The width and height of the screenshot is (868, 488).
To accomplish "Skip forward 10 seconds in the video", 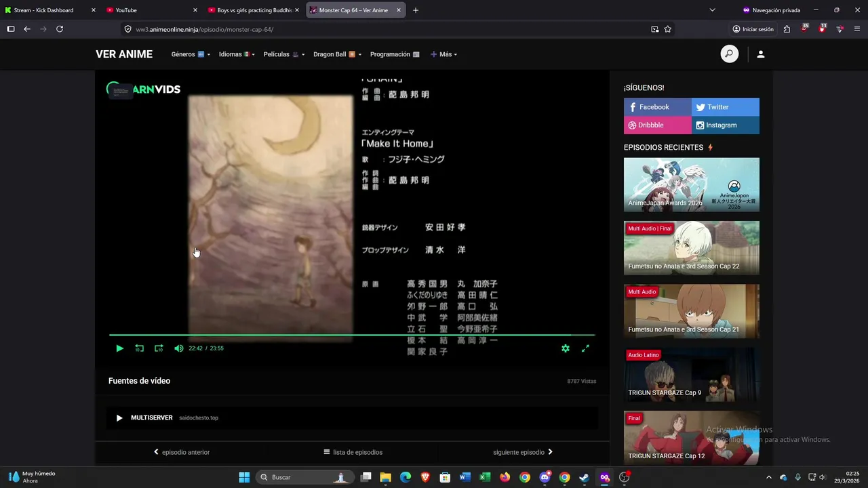I will (x=159, y=348).
